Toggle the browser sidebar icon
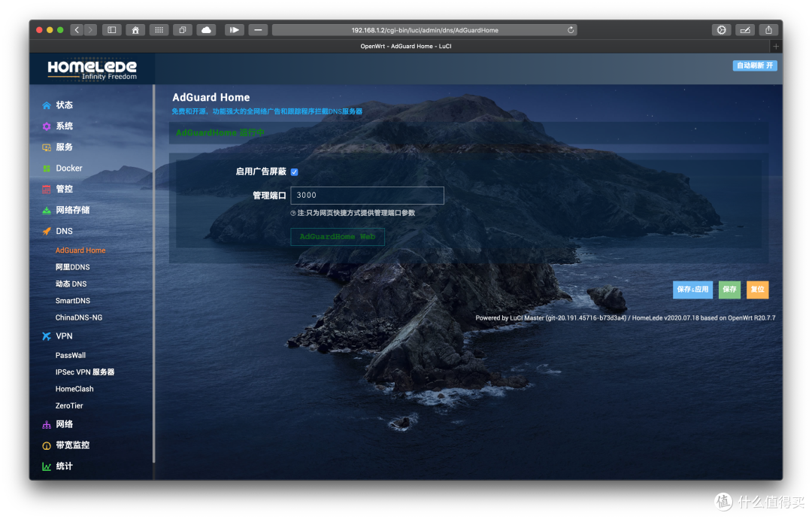 click(x=112, y=30)
